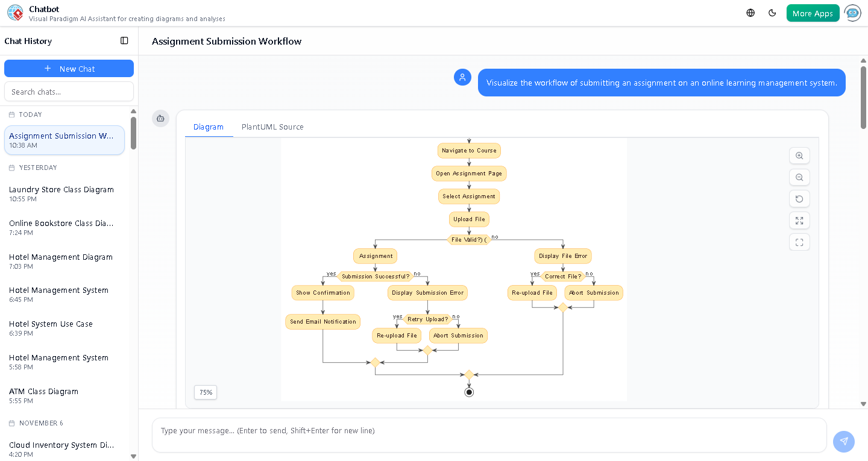The height and width of the screenshot is (461, 868).
Task: Fit the diagram to the viewport
Action: point(799,242)
